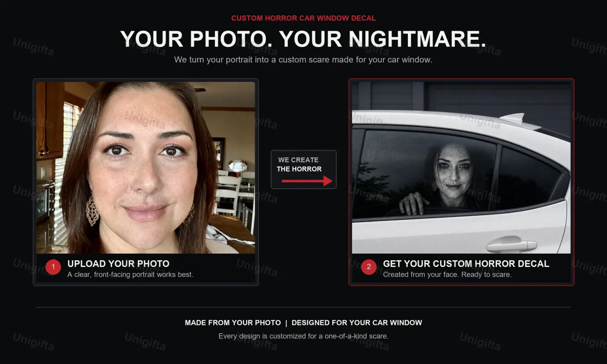This screenshot has width=607, height=364.
Task: Click the Upload Your Photo heading
Action: coord(118,264)
